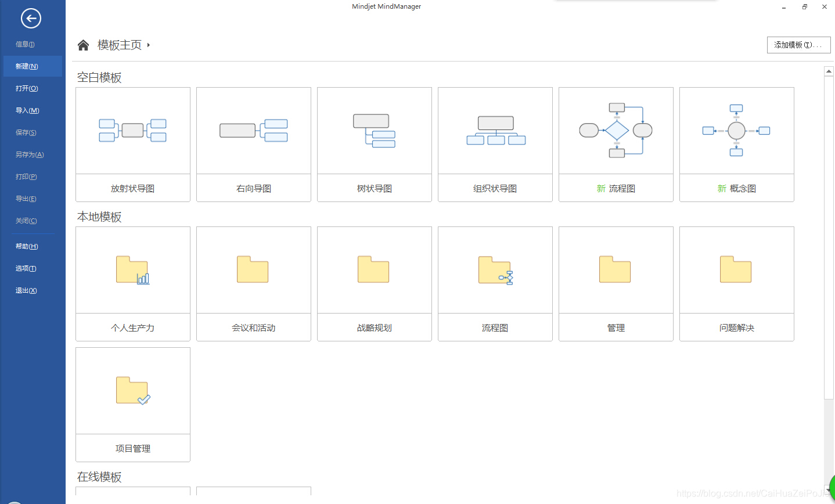This screenshot has height=504, width=835.
Task: Click 另存为 in the sidebar
Action: tap(30, 154)
